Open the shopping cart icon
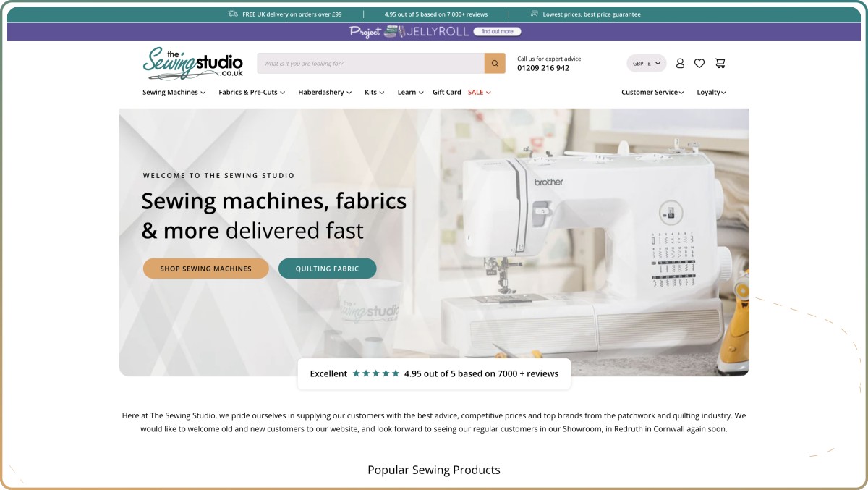The width and height of the screenshot is (868, 490). (x=720, y=64)
